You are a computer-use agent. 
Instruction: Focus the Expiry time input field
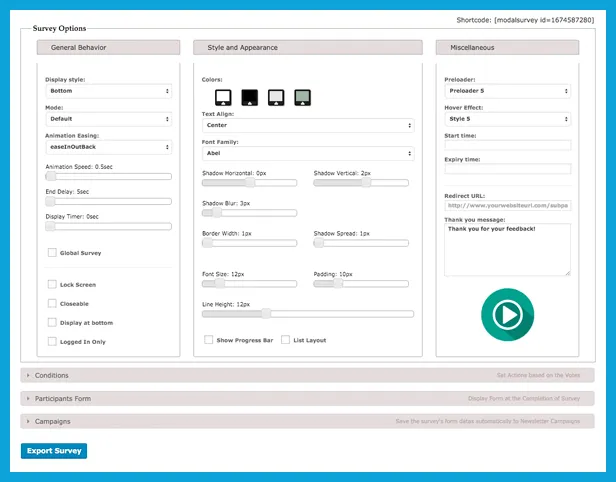tap(508, 169)
